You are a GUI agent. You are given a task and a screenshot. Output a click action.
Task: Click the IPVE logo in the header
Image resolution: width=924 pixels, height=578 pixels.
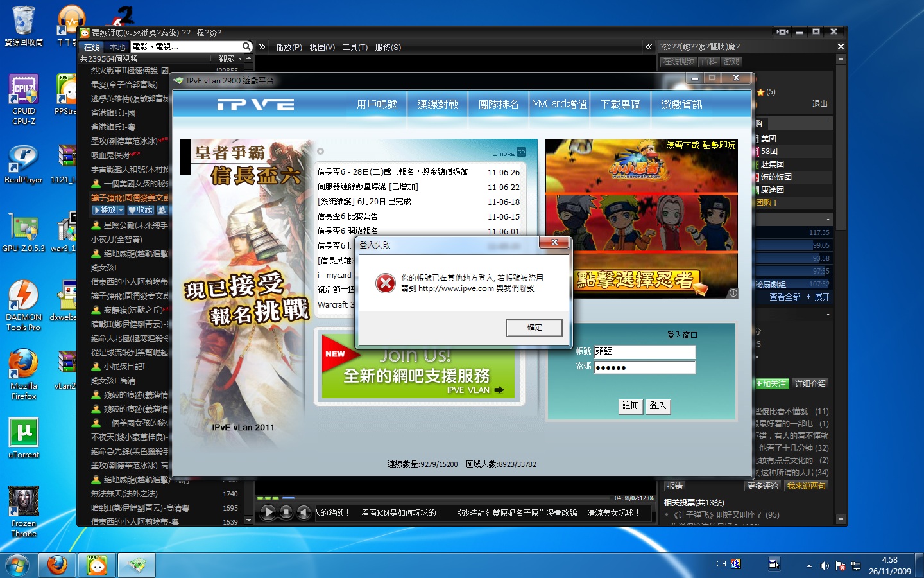tap(255, 104)
